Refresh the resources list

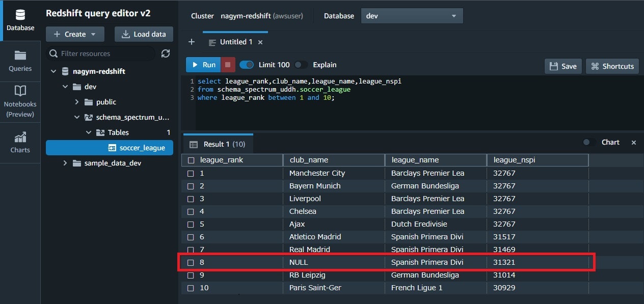pyautogui.click(x=165, y=53)
